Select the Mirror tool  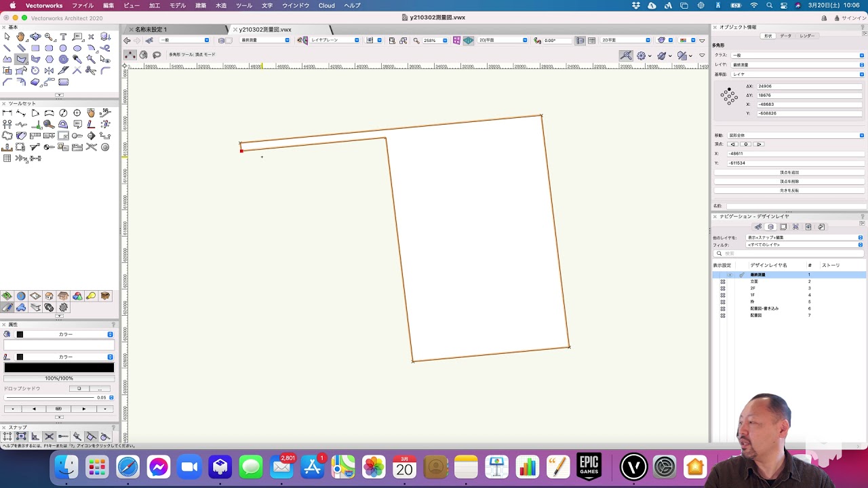49,70
